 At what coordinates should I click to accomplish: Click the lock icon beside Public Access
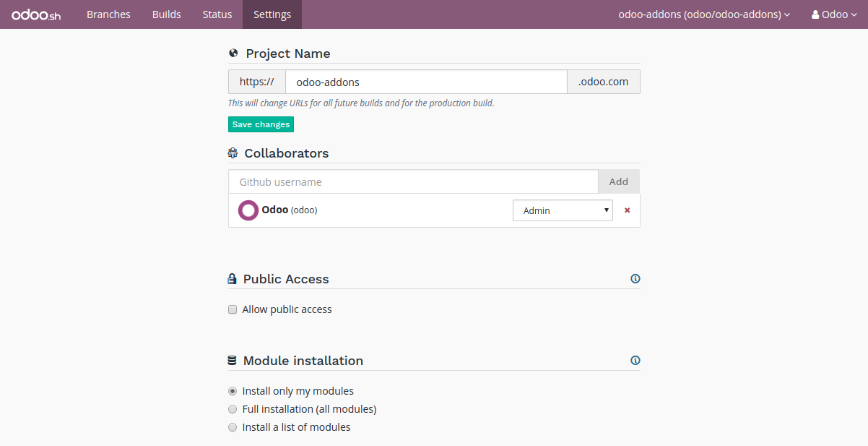[233, 279]
